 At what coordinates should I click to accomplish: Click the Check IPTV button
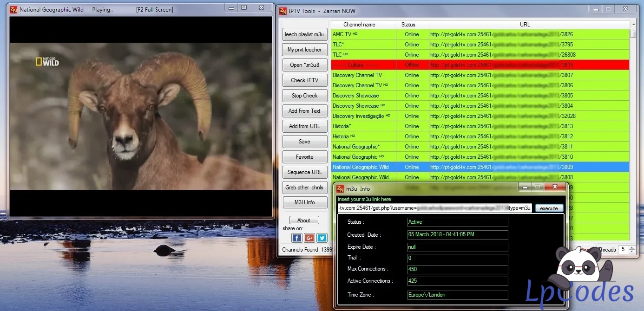[x=305, y=80]
